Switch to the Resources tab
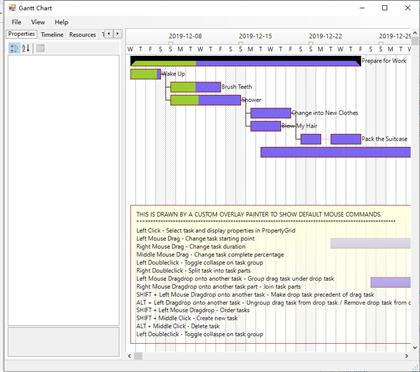420x372 pixels. tap(82, 34)
